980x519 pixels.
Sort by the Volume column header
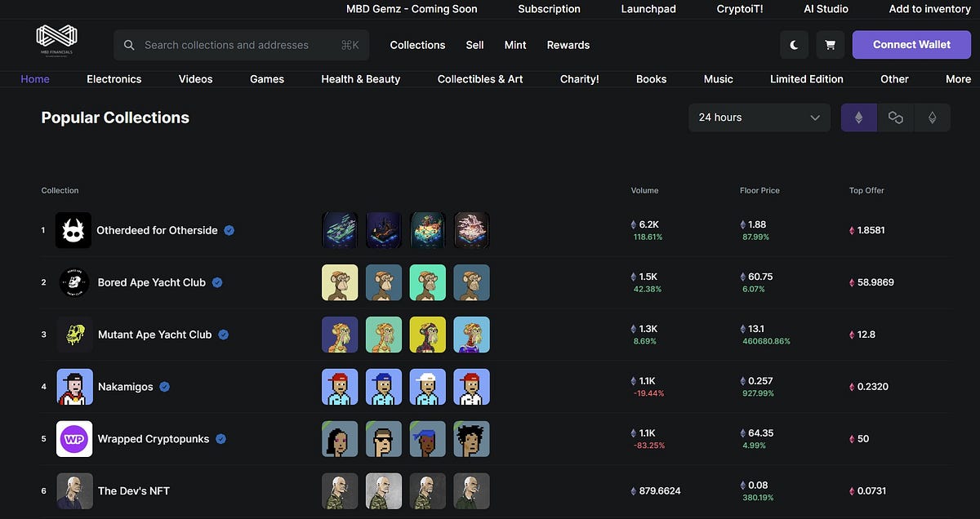[644, 190]
